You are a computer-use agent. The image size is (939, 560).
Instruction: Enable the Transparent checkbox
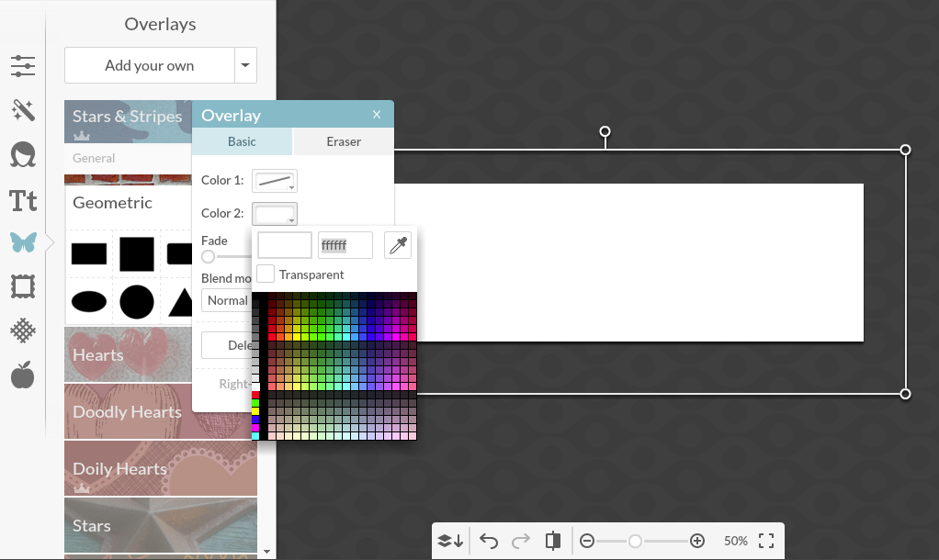click(266, 274)
